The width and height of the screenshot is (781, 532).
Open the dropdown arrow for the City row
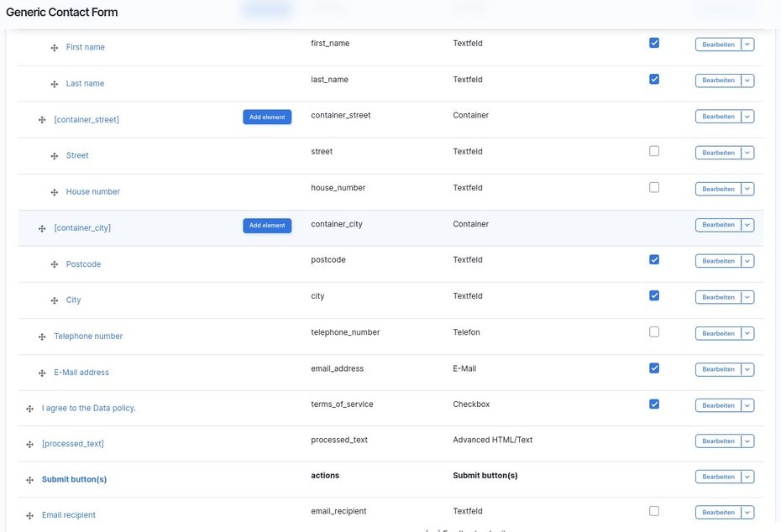click(747, 297)
